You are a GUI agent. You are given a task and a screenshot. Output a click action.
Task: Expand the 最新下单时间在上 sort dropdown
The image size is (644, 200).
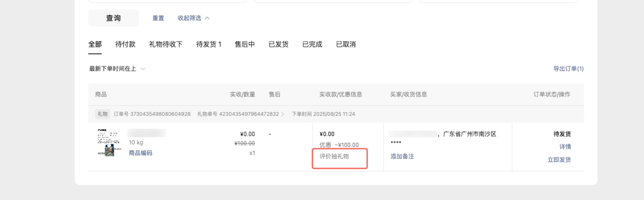117,69
